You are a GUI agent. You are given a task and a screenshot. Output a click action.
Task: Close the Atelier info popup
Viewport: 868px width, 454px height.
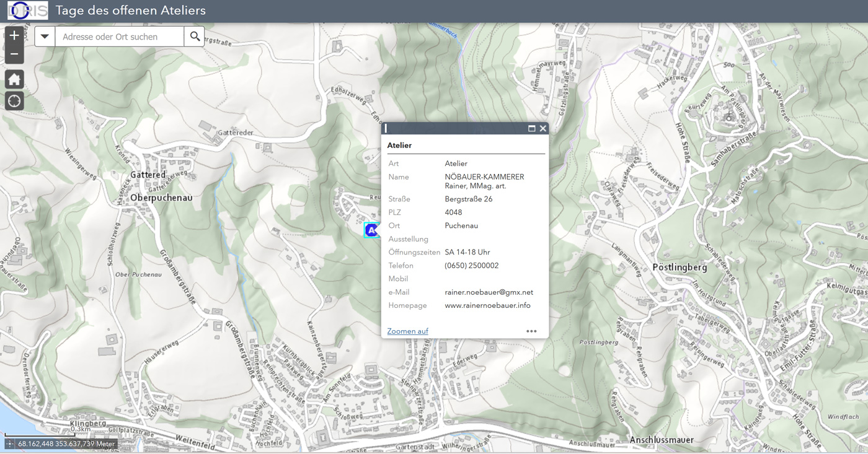tap(542, 129)
